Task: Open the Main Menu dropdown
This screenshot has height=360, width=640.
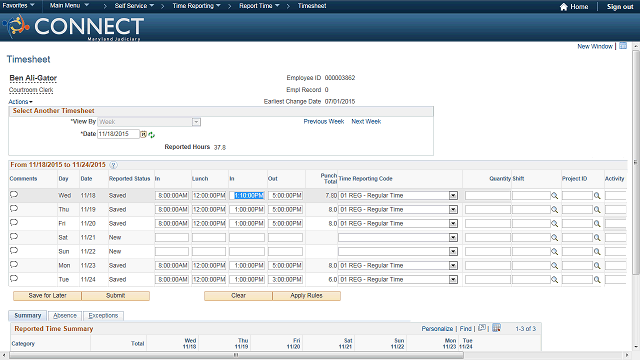Action: click(x=69, y=6)
